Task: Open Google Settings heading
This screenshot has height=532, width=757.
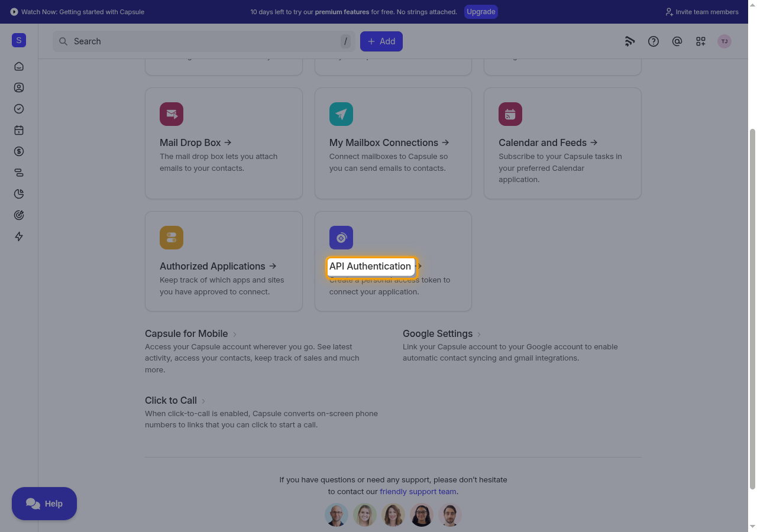Action: click(x=438, y=333)
